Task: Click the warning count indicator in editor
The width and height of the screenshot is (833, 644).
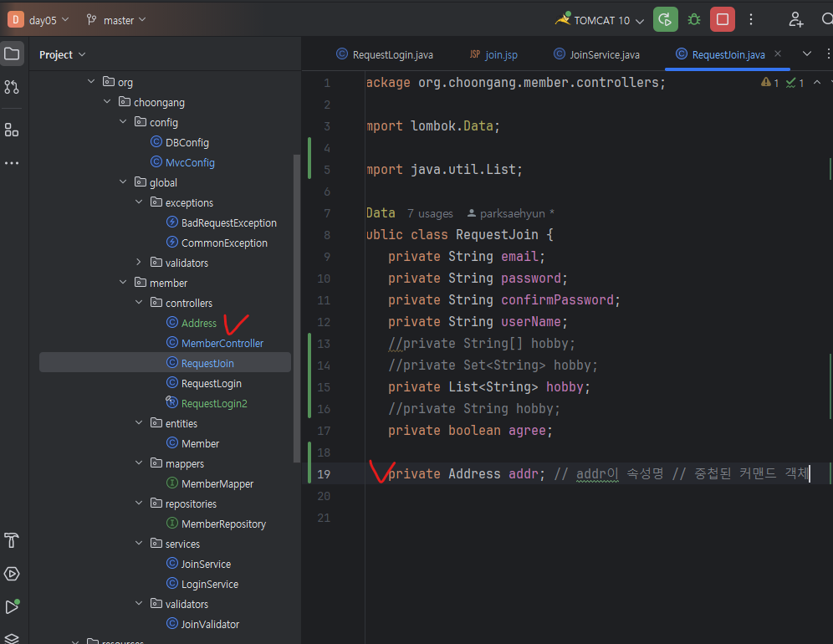Action: tap(769, 82)
